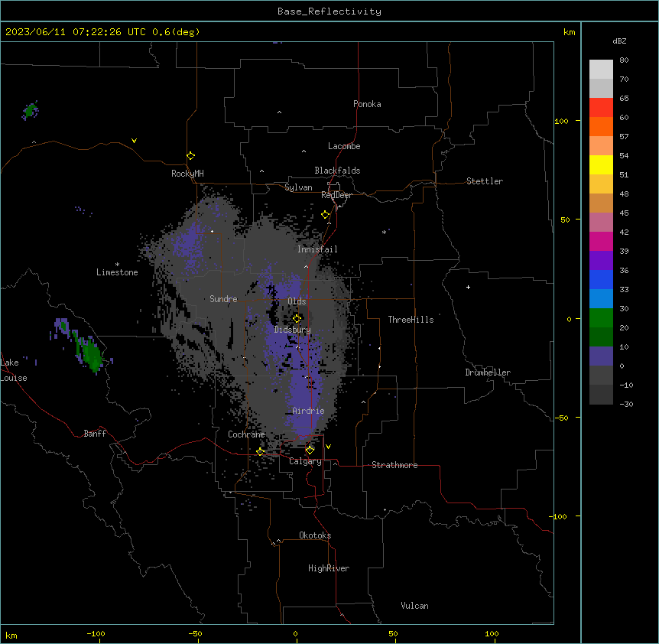Select the white asterisk east of Innisfail
Screen dimensions: 659x644
(384, 232)
